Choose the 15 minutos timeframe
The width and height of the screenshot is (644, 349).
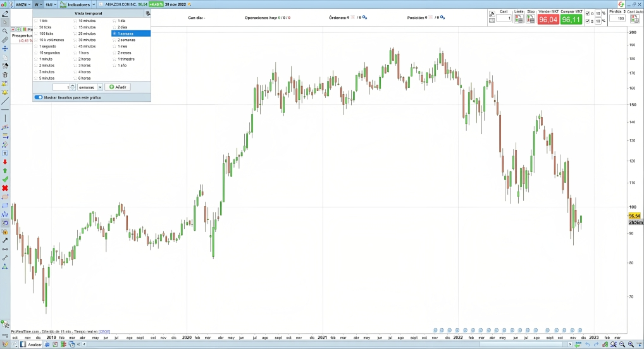(87, 27)
